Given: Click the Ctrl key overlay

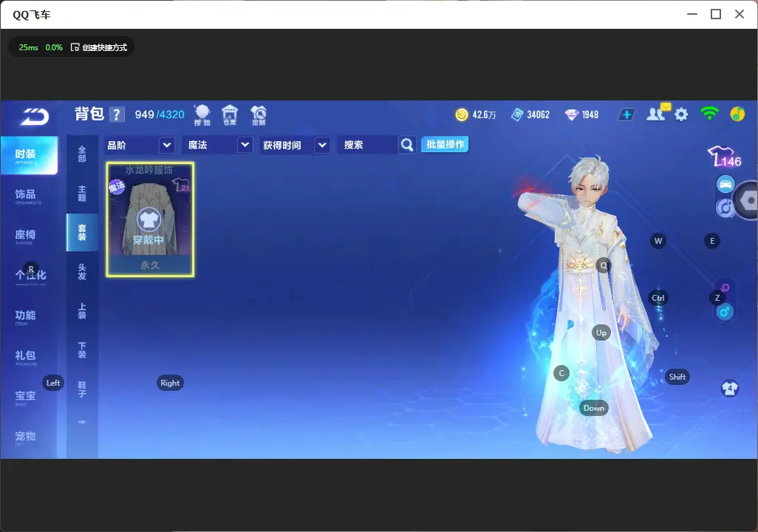Looking at the screenshot, I should (x=658, y=298).
